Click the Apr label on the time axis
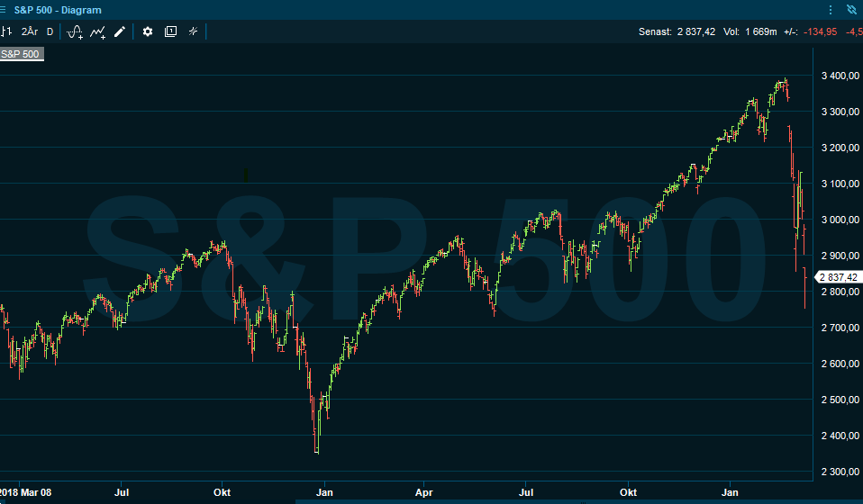The width and height of the screenshot is (863, 504). coord(423,492)
